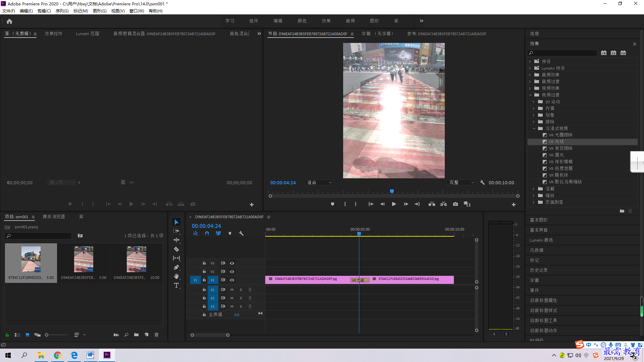Mute audio track A1
The width and height of the screenshot is (644, 362).
pyautogui.click(x=232, y=290)
